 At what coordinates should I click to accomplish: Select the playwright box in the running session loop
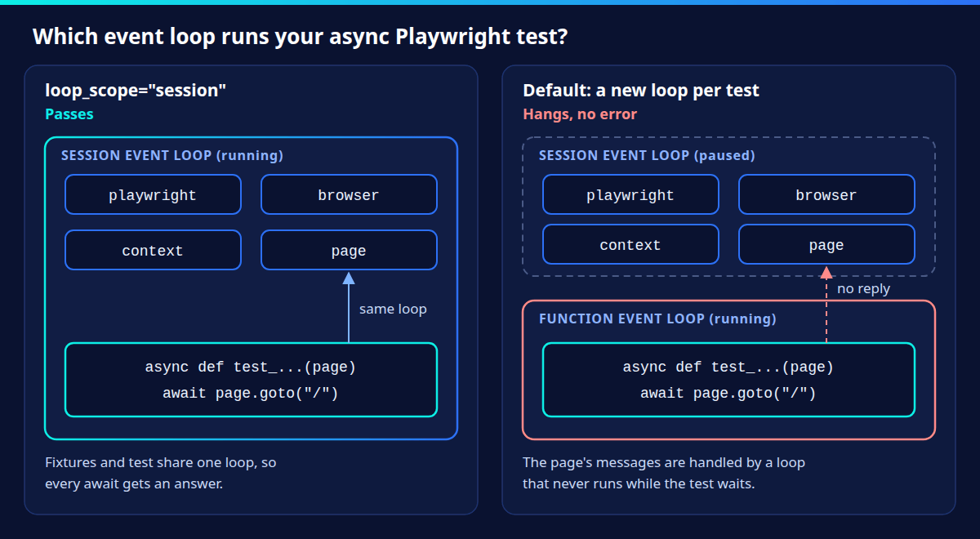click(x=153, y=194)
